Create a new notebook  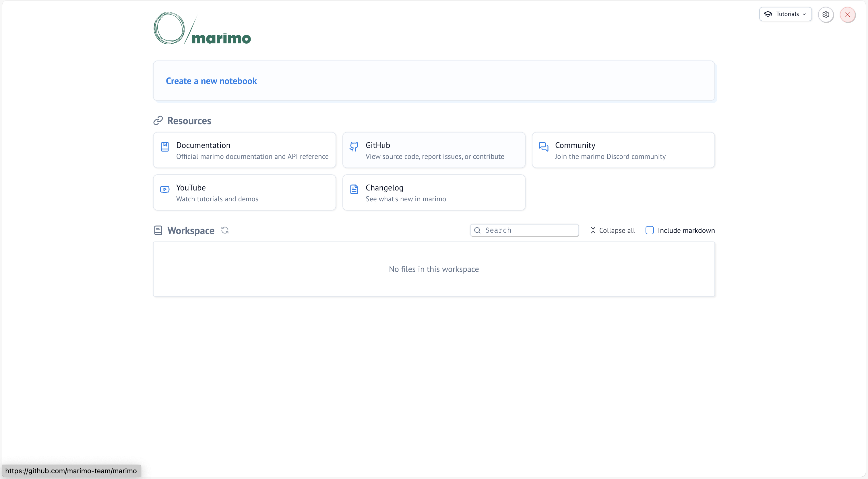click(x=211, y=81)
